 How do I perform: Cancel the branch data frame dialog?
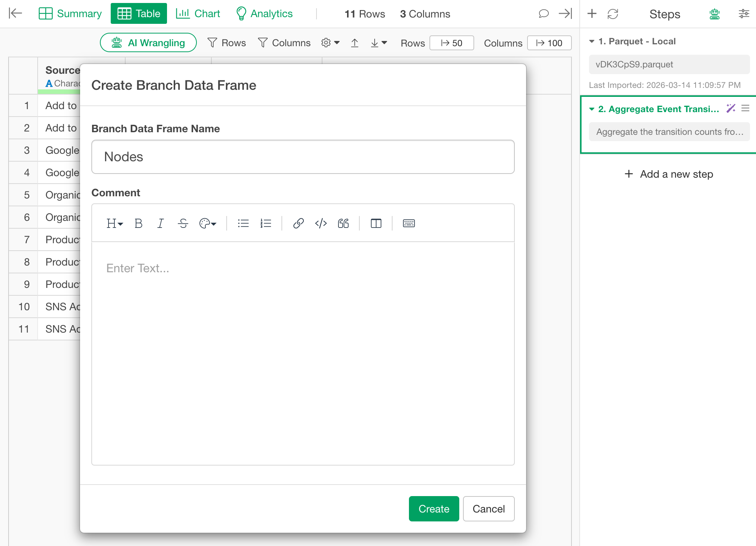[x=488, y=509]
